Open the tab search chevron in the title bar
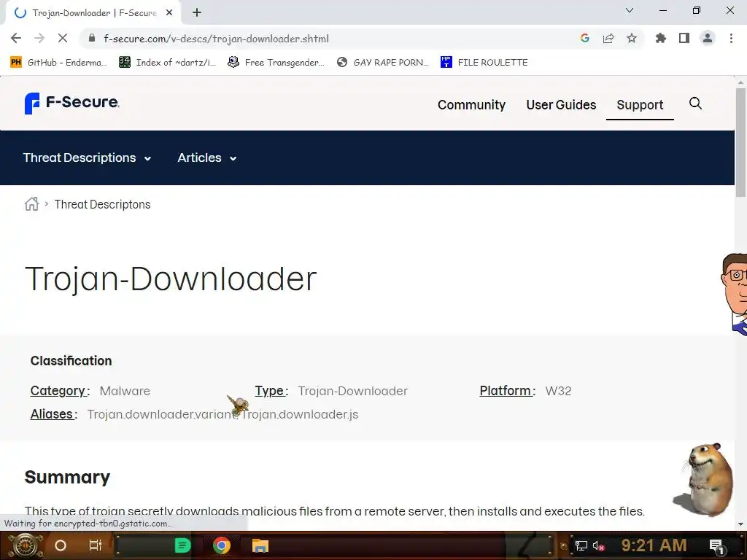 [630, 10]
